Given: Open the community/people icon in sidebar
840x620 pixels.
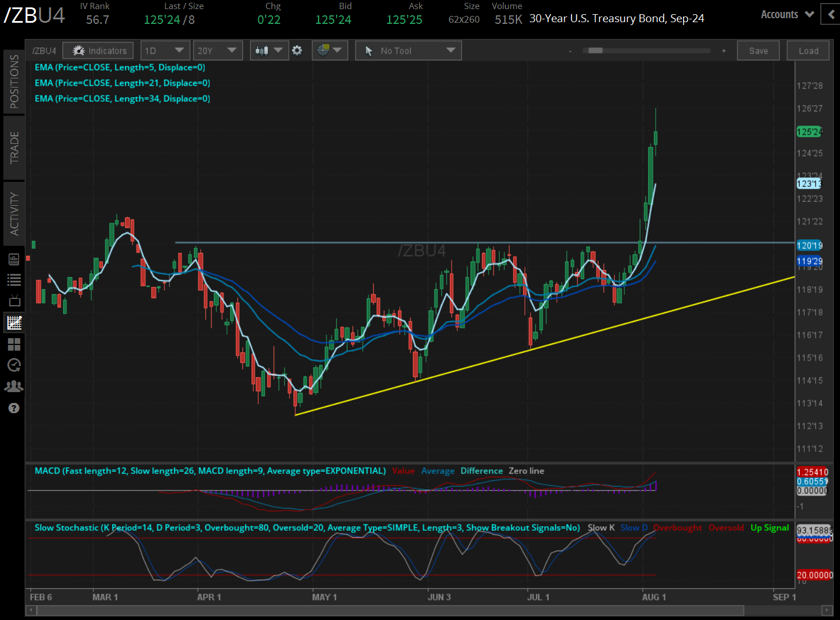Looking at the screenshot, I should tap(14, 386).
